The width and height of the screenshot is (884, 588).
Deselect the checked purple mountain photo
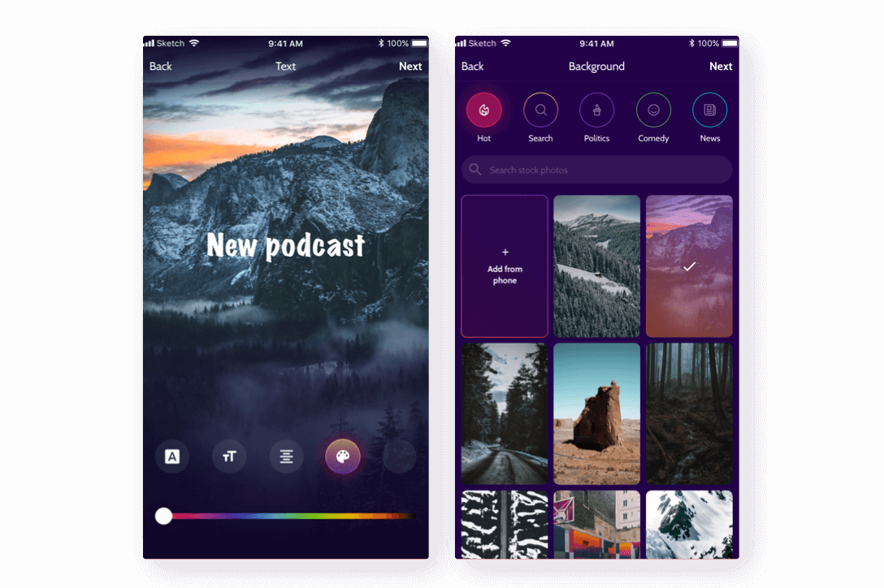[x=689, y=266]
